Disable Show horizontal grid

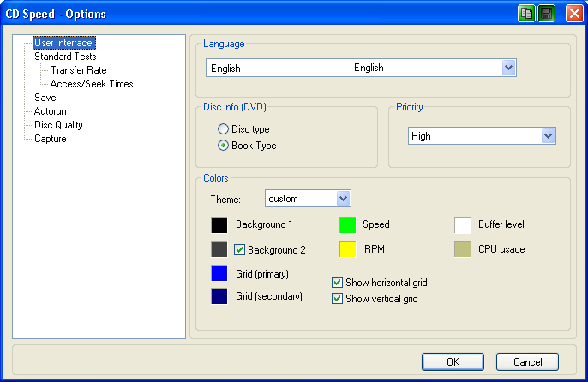click(338, 282)
